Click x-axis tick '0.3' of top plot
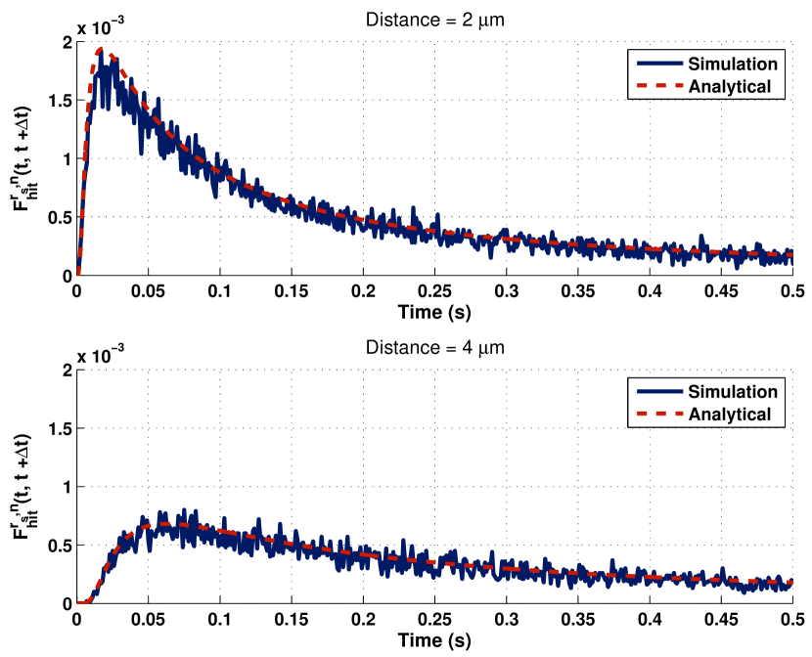812x657 pixels. (x=507, y=291)
